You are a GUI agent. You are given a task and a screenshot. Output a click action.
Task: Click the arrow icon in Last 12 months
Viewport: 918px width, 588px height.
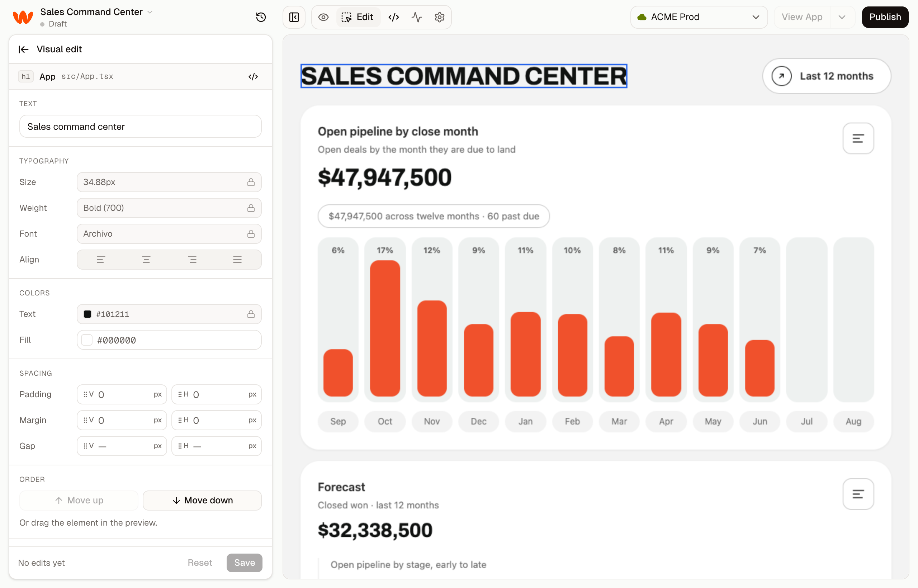[781, 76]
